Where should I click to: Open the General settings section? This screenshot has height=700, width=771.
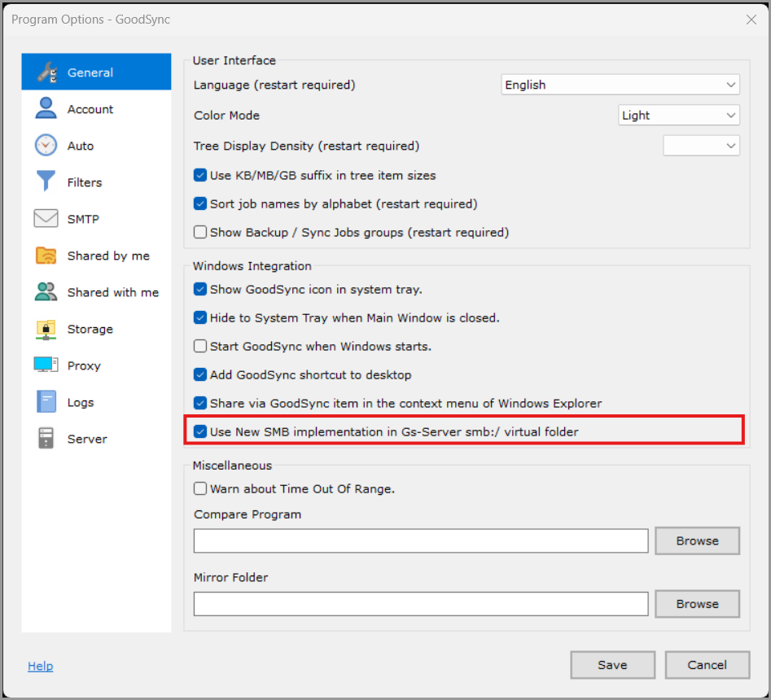pyautogui.click(x=96, y=72)
